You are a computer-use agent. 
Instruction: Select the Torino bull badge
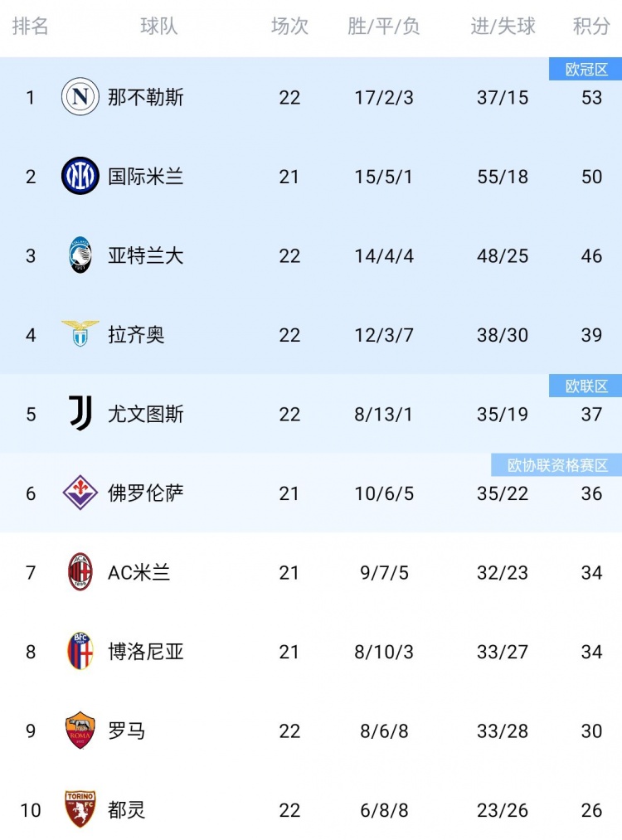click(80, 809)
